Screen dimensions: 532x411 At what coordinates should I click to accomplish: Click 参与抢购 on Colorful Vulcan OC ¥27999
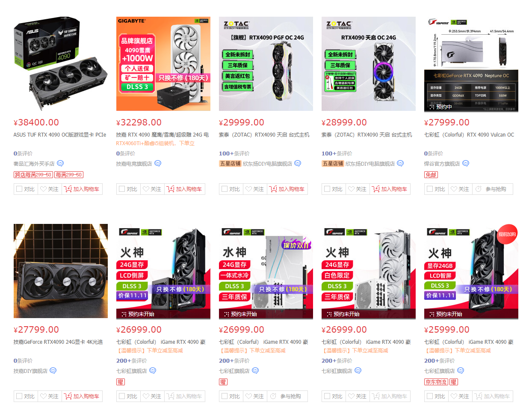coord(493,189)
